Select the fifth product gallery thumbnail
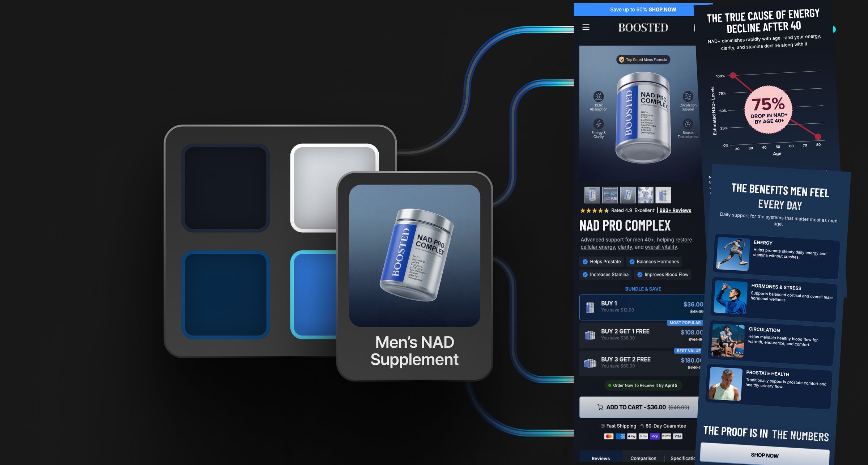 coord(663,195)
